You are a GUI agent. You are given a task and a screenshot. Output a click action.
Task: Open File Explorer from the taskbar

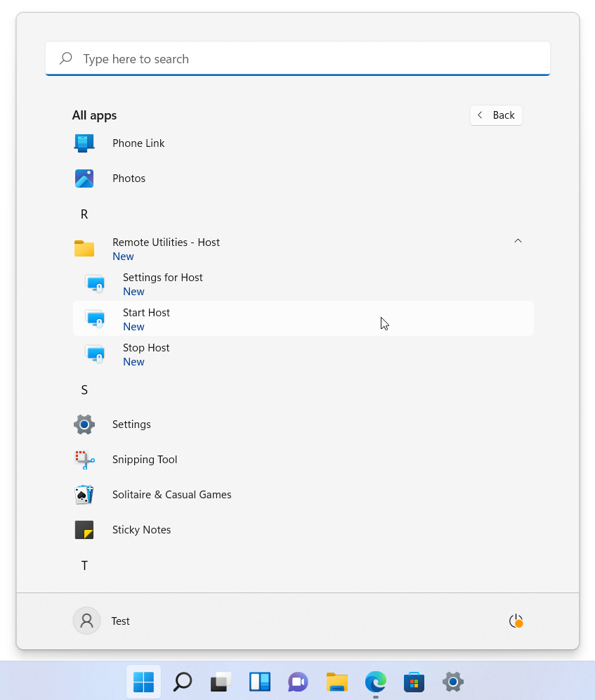337,682
